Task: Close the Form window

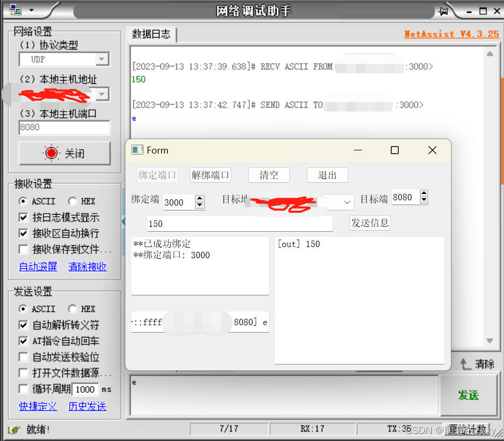Action: click(x=432, y=150)
